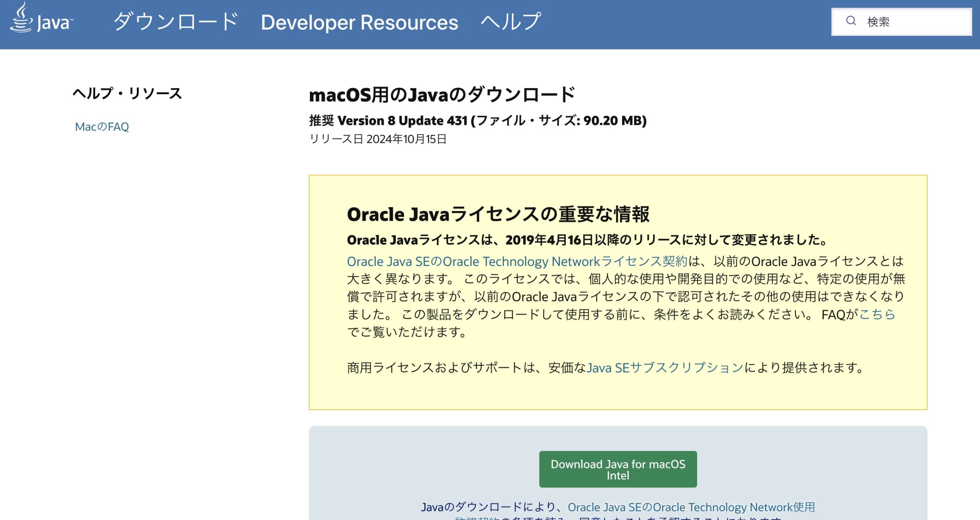Image resolution: width=980 pixels, height=520 pixels.
Task: Click the ヘルプ・リソース sidebar heading
Action: (127, 93)
